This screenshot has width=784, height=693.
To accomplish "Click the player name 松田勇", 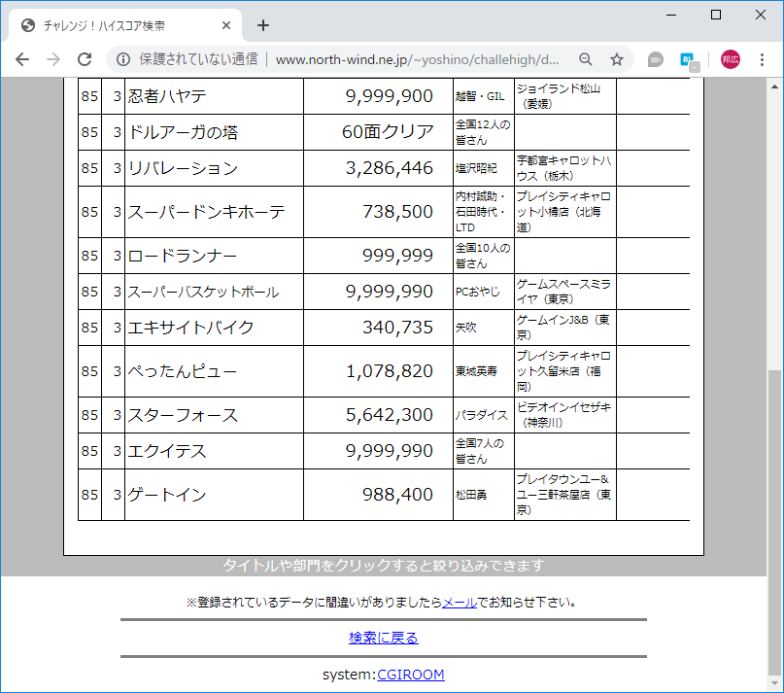I will tap(470, 495).
